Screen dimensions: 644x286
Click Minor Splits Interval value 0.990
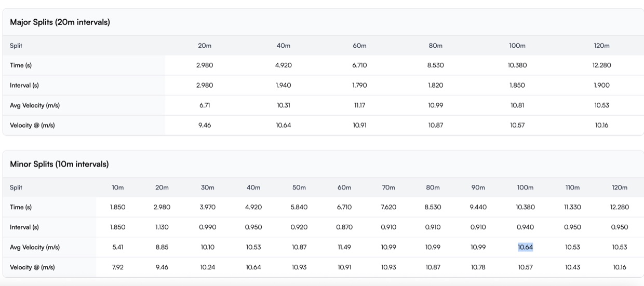tap(208, 227)
